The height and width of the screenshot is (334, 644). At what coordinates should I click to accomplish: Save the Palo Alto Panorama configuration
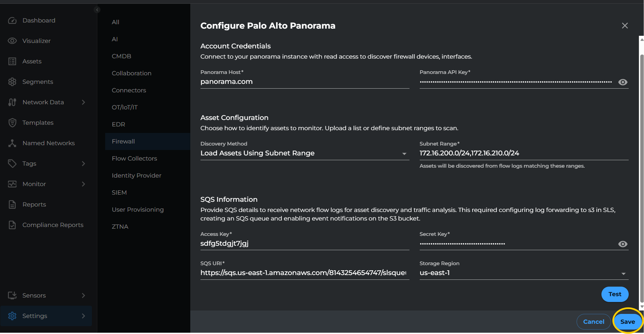pos(627,321)
